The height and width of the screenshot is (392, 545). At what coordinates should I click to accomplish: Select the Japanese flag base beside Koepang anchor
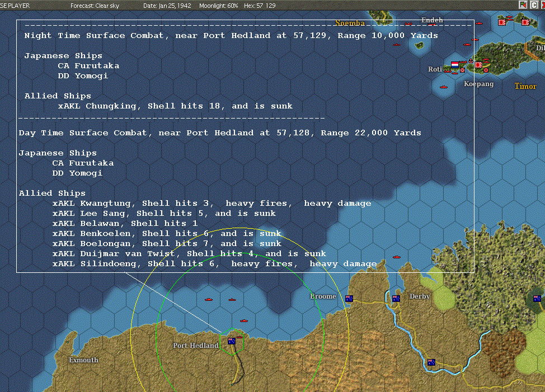click(x=478, y=64)
